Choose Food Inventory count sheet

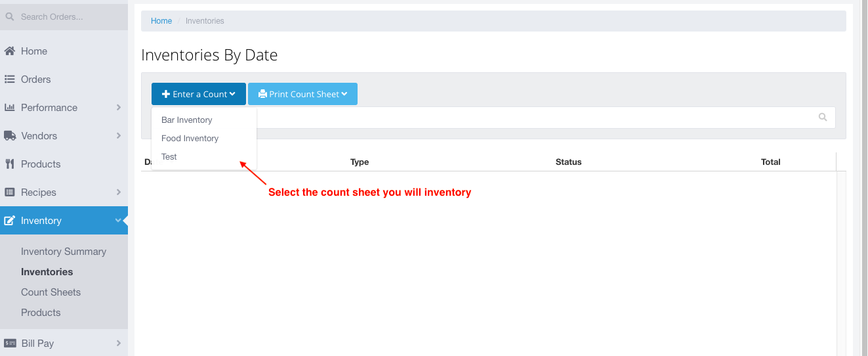(x=190, y=139)
